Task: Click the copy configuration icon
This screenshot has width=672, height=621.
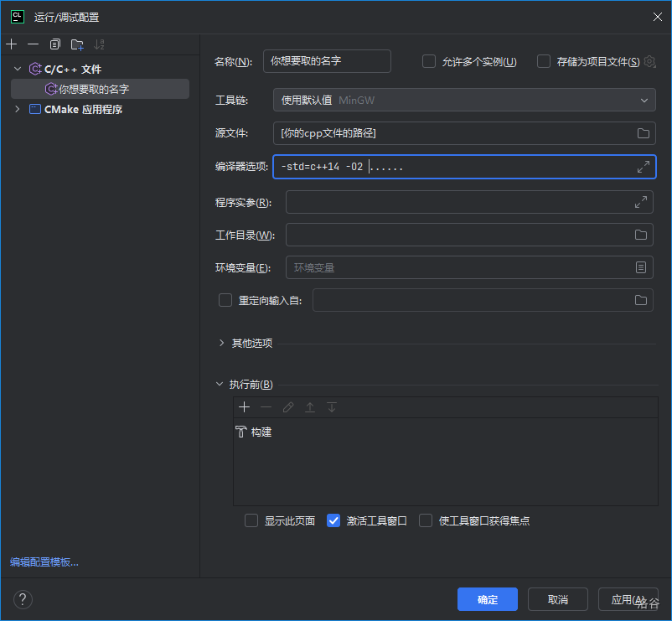Action: [x=55, y=44]
